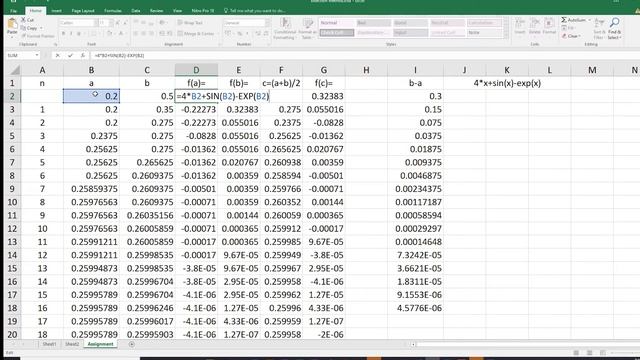The image size is (640, 360).
Task: Select column H header
Action: point(366,70)
